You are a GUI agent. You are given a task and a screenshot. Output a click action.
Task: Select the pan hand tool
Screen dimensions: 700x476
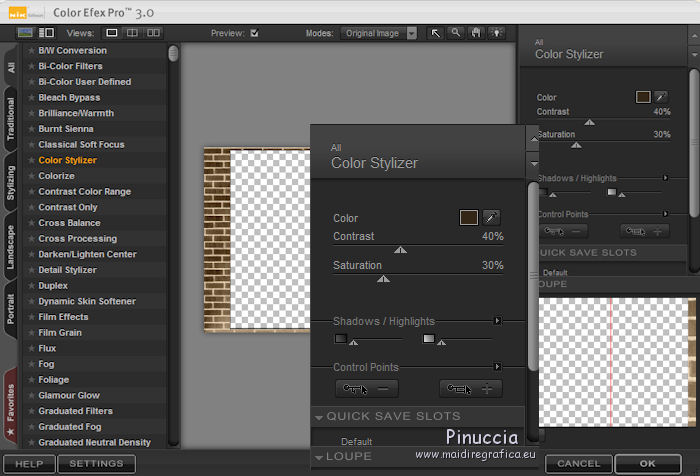(x=476, y=33)
